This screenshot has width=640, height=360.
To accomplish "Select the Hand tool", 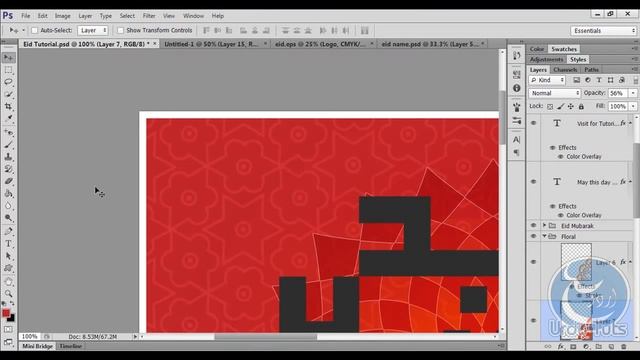I will (8, 282).
